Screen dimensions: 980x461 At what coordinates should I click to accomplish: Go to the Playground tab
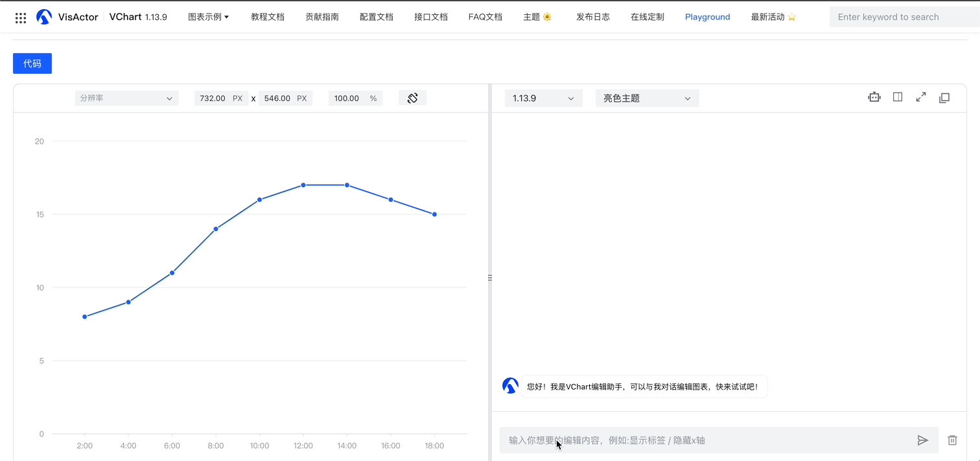[x=707, y=17]
